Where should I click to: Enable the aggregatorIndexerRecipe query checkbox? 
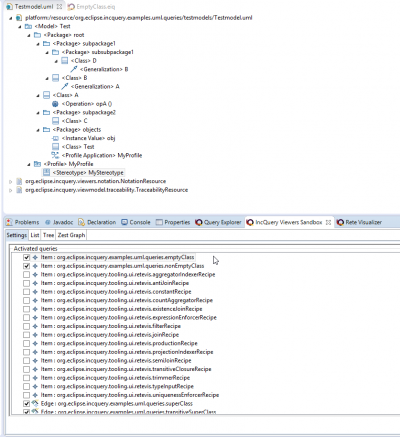tap(26, 275)
